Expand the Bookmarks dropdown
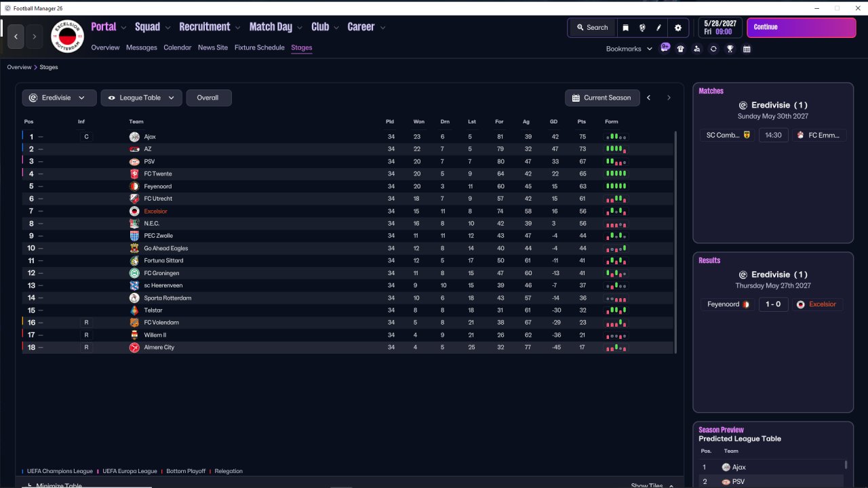 click(x=629, y=49)
